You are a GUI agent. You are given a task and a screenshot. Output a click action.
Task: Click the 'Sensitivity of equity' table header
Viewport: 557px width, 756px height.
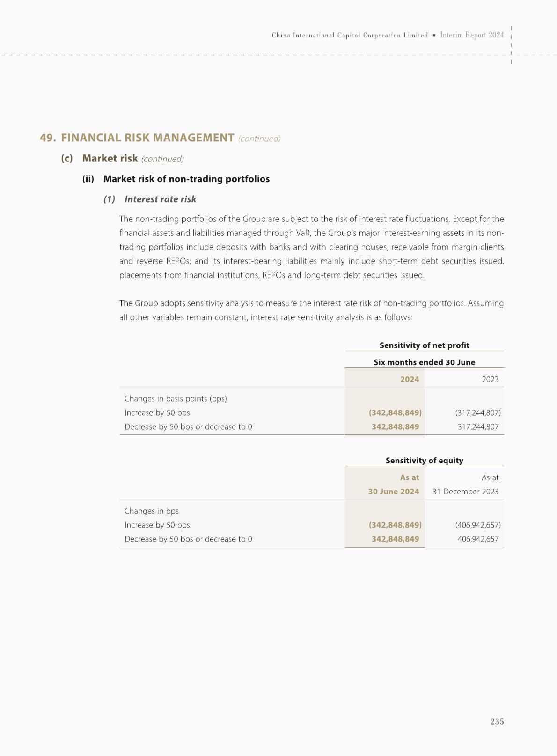[x=424, y=461]
